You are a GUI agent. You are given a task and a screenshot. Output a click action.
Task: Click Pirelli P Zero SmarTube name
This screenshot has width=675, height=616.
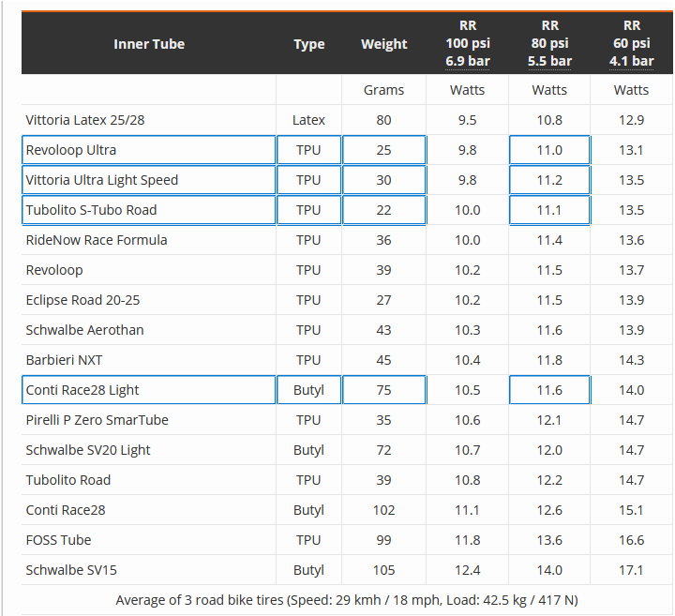[97, 420]
